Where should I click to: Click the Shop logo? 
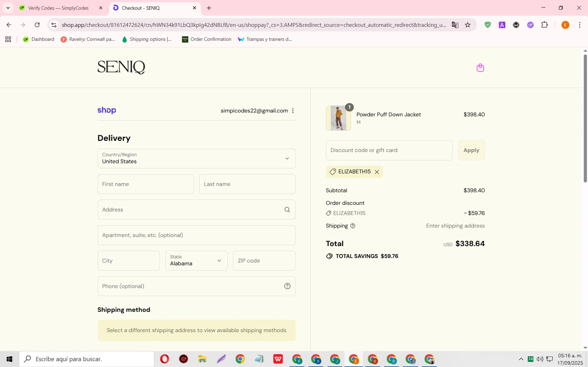(107, 110)
